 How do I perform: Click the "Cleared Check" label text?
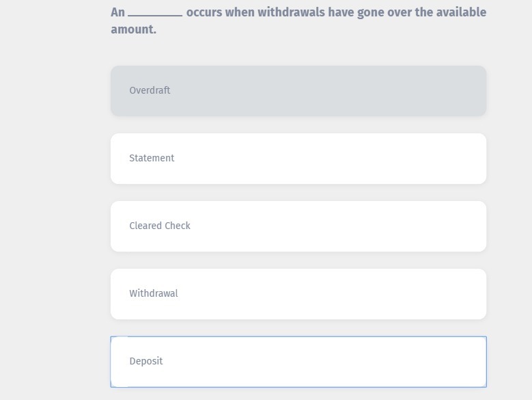pyautogui.click(x=160, y=226)
